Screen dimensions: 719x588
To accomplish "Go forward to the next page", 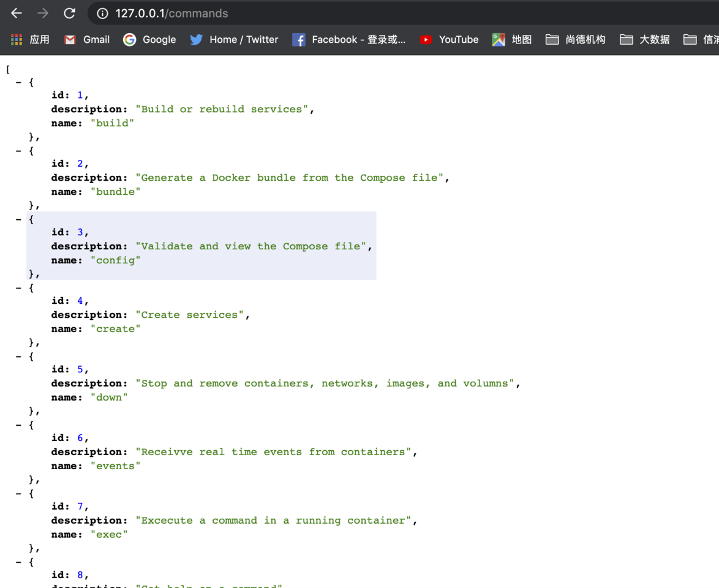I will 43,13.
